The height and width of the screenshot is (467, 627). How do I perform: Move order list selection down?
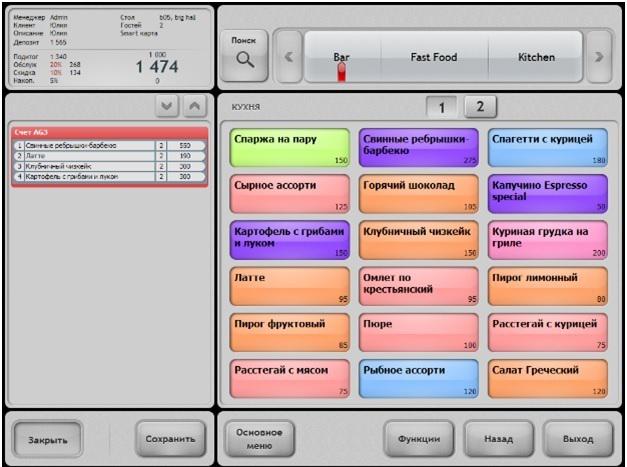coord(167,106)
